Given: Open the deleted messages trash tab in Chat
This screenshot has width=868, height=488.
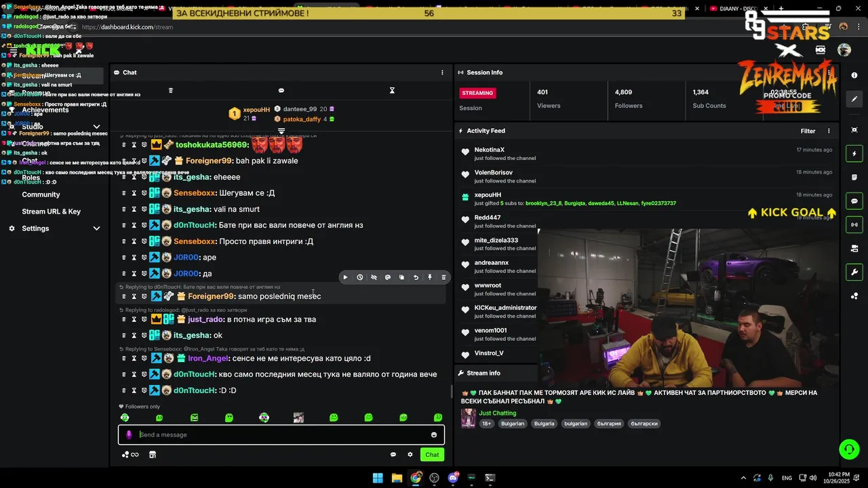Looking at the screenshot, I should tap(170, 90).
